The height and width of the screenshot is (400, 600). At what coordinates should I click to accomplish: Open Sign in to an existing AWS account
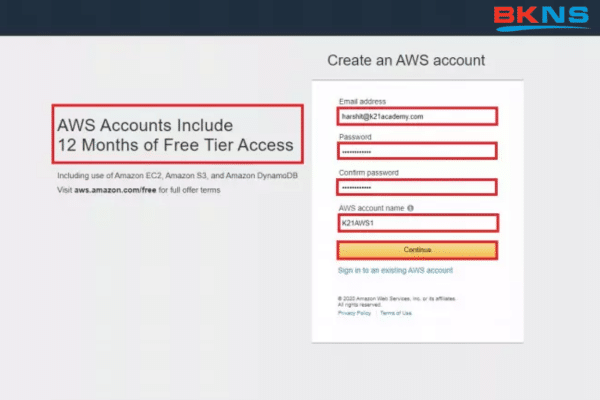click(x=395, y=270)
